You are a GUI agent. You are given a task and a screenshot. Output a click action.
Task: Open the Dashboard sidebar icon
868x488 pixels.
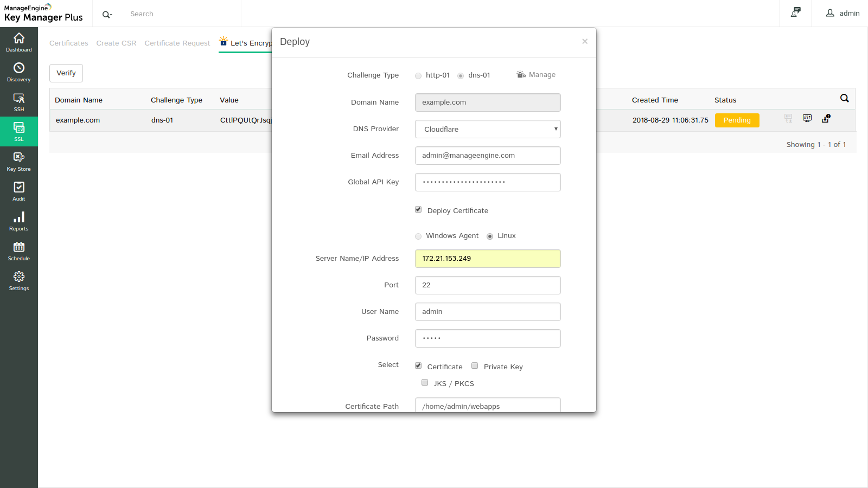point(19,42)
